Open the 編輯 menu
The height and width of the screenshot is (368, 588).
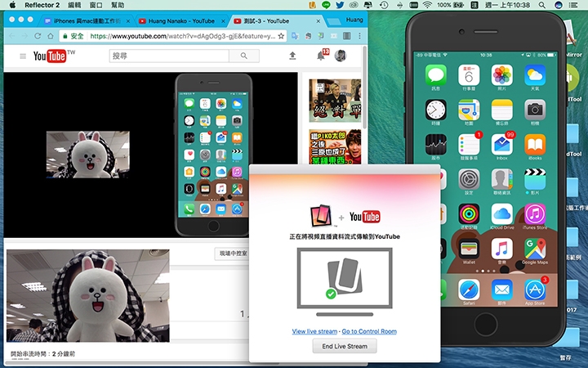(74, 5)
